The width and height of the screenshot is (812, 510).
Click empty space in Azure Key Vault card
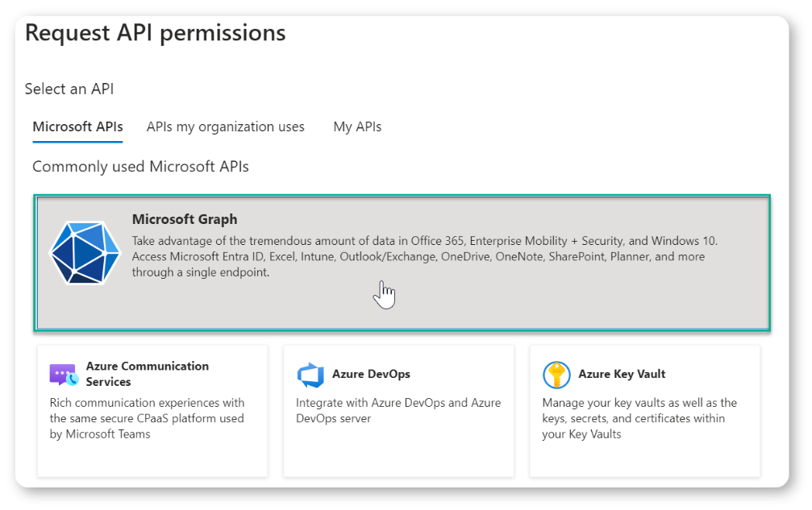[643, 459]
